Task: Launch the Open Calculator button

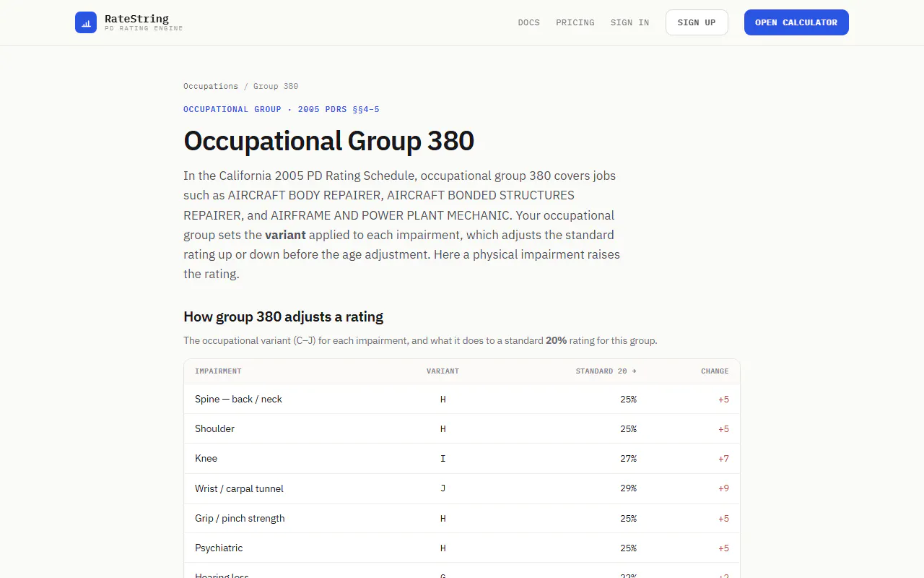Action: (796, 22)
